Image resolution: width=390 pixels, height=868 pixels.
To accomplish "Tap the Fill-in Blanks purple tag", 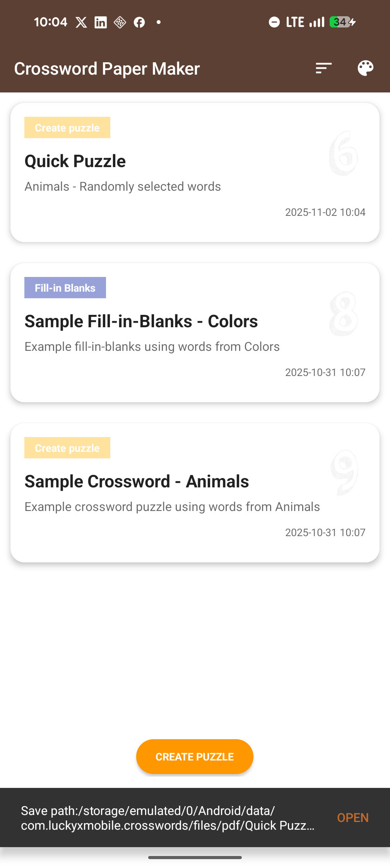I will pyautogui.click(x=65, y=288).
